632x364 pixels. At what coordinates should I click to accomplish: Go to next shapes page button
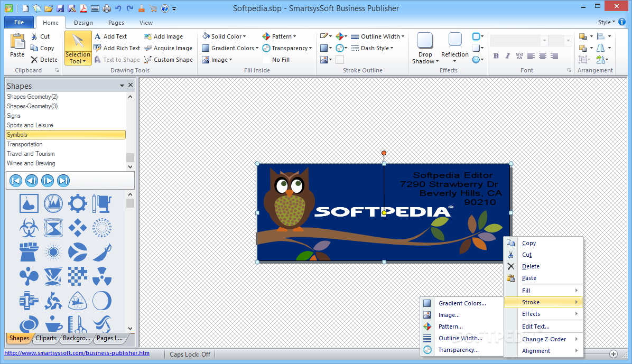click(47, 181)
